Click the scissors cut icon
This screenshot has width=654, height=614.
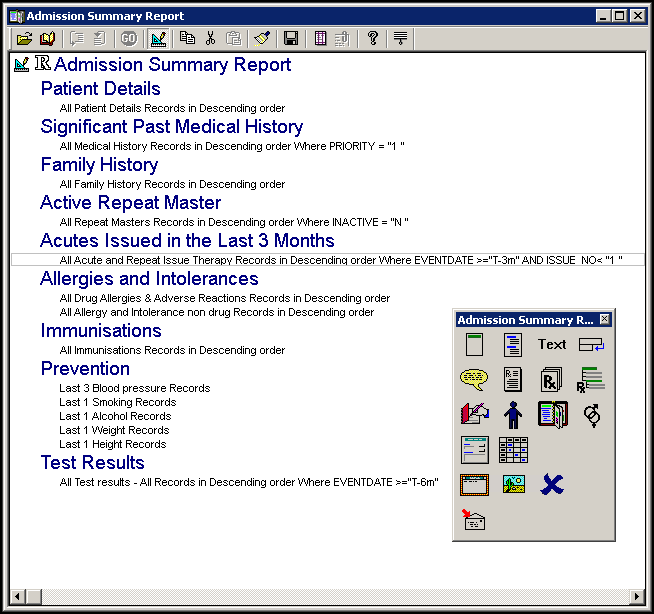pyautogui.click(x=210, y=39)
